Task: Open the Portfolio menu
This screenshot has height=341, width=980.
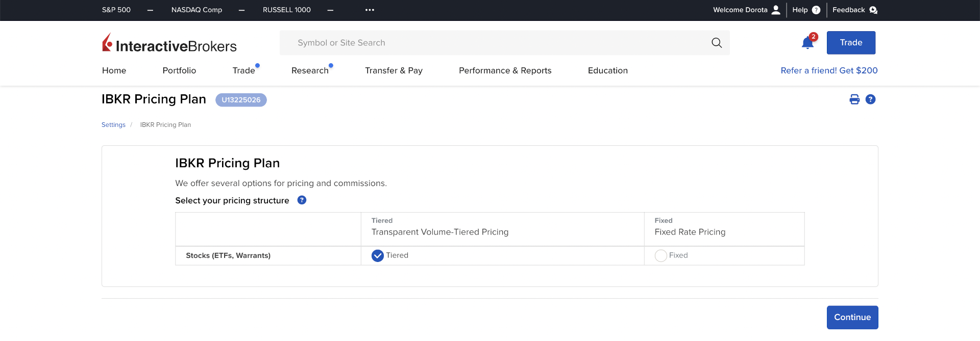Action: click(x=179, y=71)
